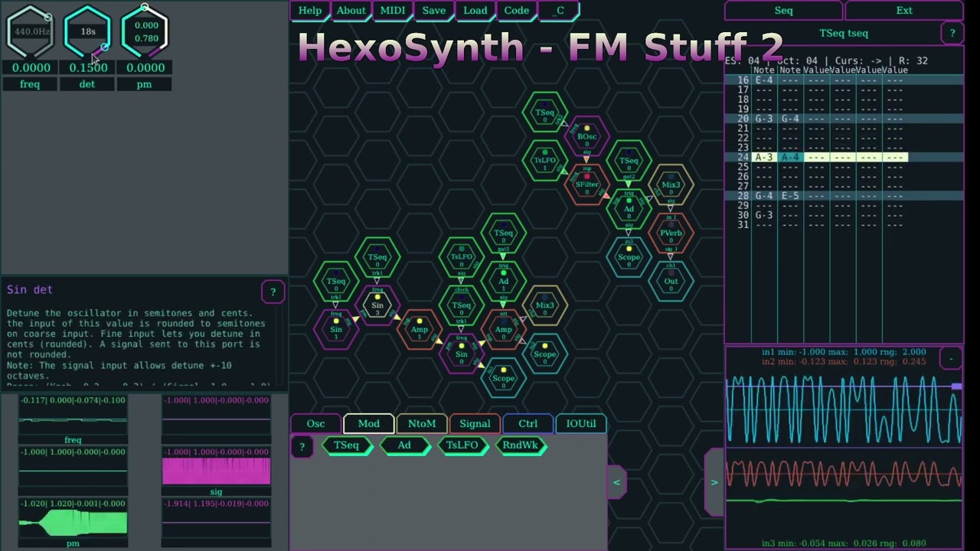Open the Signal node category tab

click(475, 424)
